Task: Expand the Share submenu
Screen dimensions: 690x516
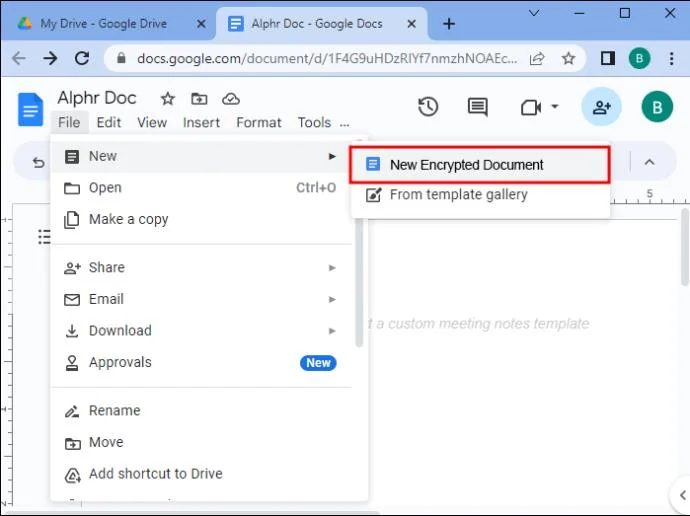Action: click(x=202, y=267)
